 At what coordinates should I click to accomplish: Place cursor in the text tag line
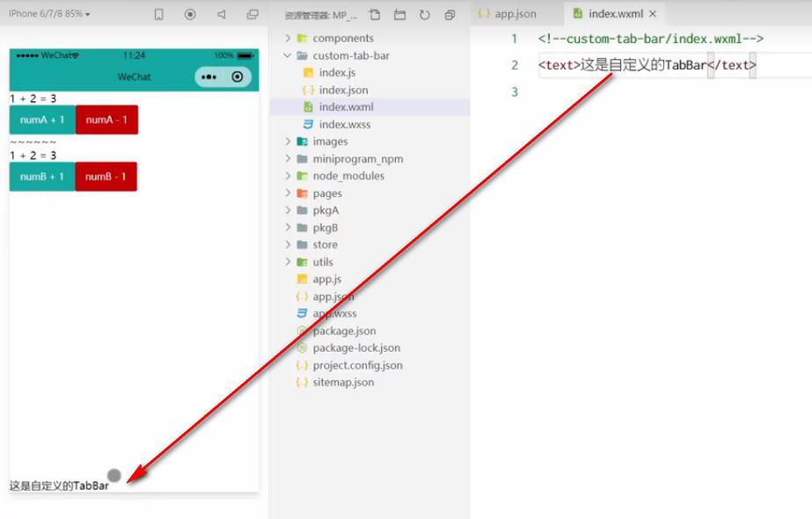click(647, 65)
